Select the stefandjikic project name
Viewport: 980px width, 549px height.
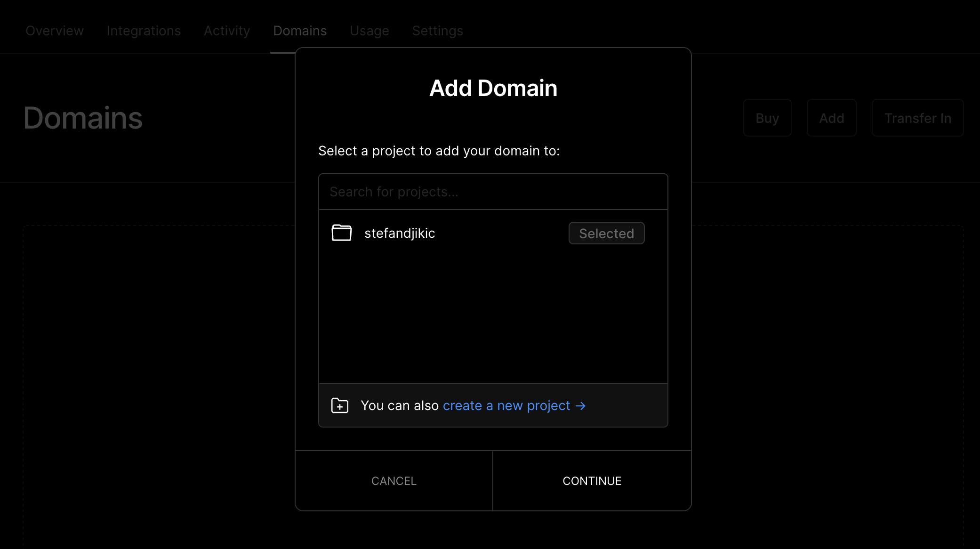pos(400,233)
